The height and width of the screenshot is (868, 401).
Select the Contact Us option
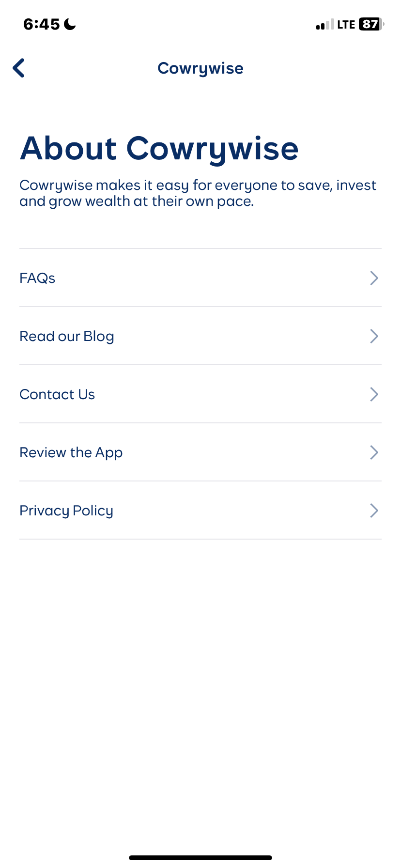pyautogui.click(x=57, y=394)
